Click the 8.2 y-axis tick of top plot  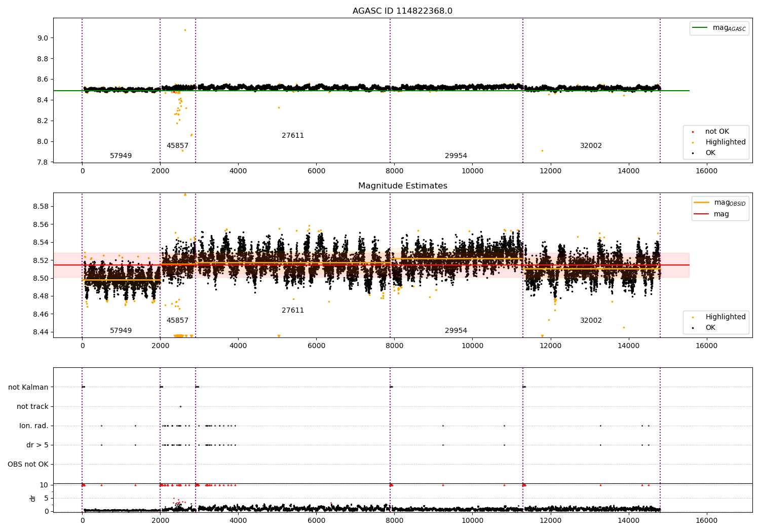(43, 121)
